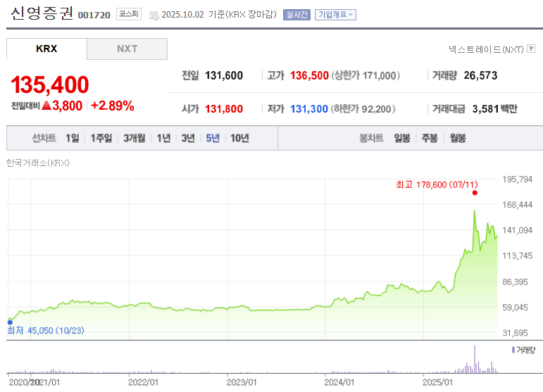The width and height of the screenshot is (543, 392).
Task: Click the low price 131,300
Action: [x=309, y=109]
